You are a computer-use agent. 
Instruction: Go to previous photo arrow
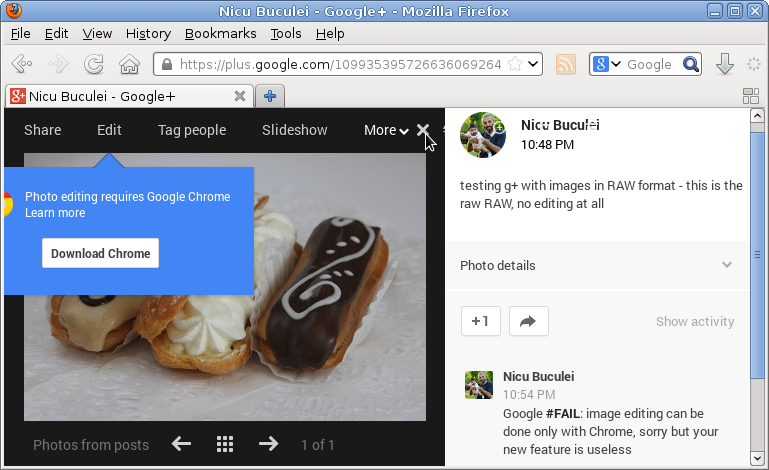coord(181,444)
